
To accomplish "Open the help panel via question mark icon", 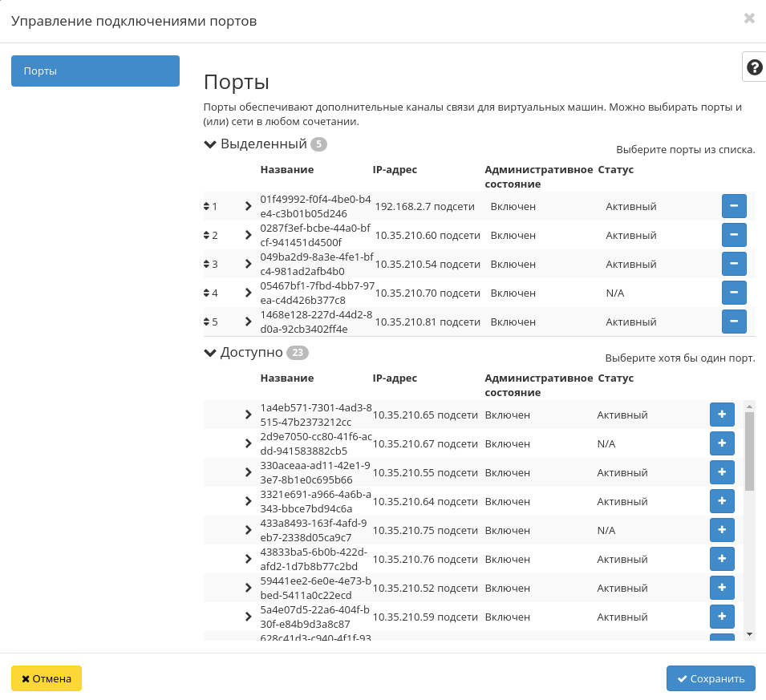I will coord(754,67).
